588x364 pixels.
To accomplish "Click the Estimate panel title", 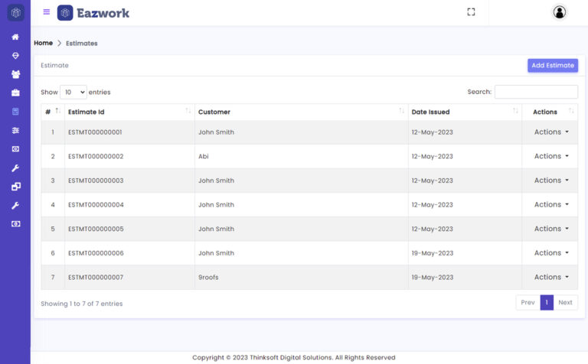I will (54, 65).
